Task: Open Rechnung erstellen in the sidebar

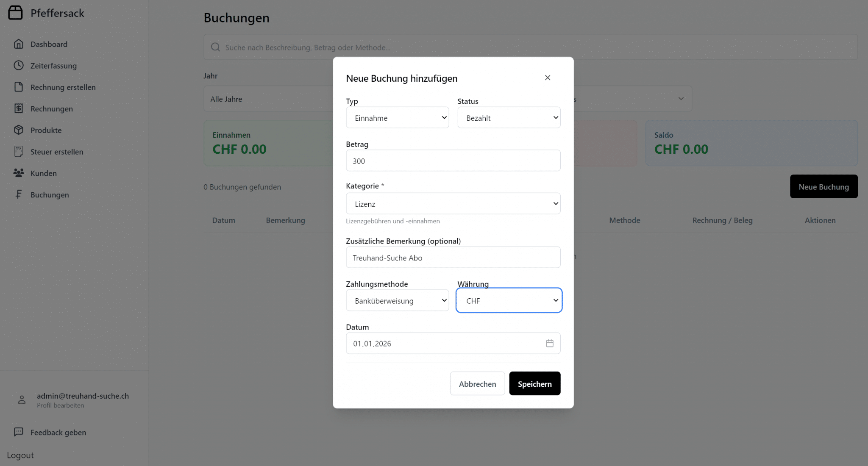Action: click(x=63, y=87)
